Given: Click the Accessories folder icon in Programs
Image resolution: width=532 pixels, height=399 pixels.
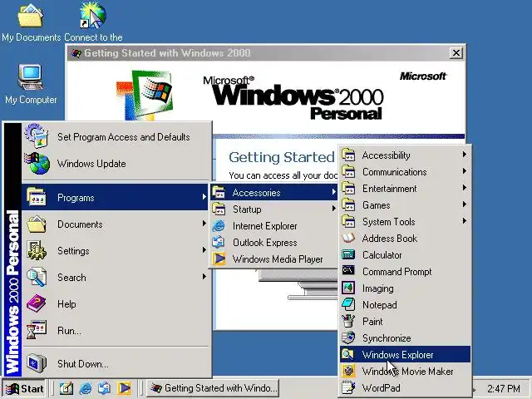Looking at the screenshot, I should click(219, 192).
